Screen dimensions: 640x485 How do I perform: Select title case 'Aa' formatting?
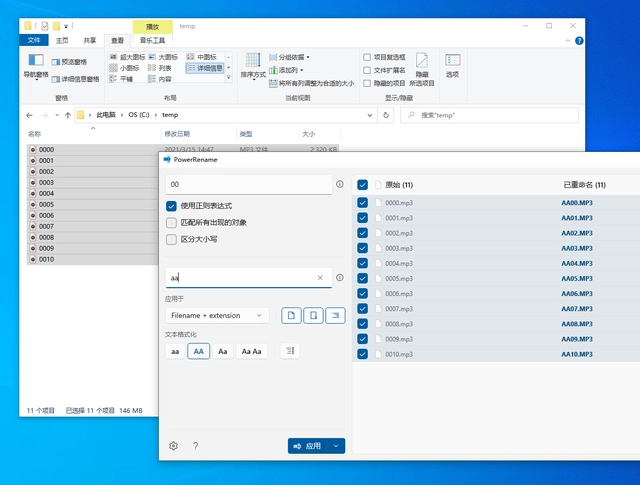pyautogui.click(x=222, y=351)
